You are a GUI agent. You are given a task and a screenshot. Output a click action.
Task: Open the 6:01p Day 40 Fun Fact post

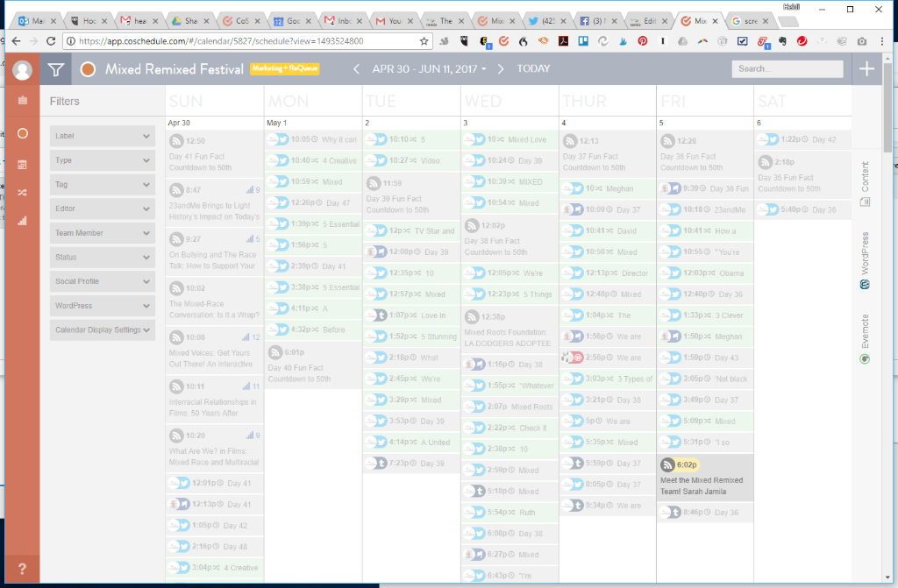click(x=313, y=365)
